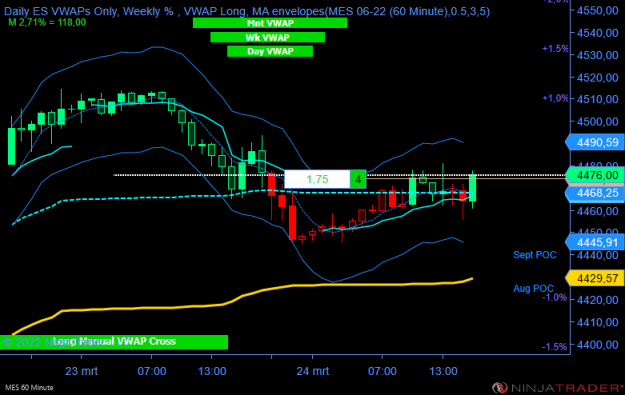Click the Wk VWAP green label

[267, 37]
